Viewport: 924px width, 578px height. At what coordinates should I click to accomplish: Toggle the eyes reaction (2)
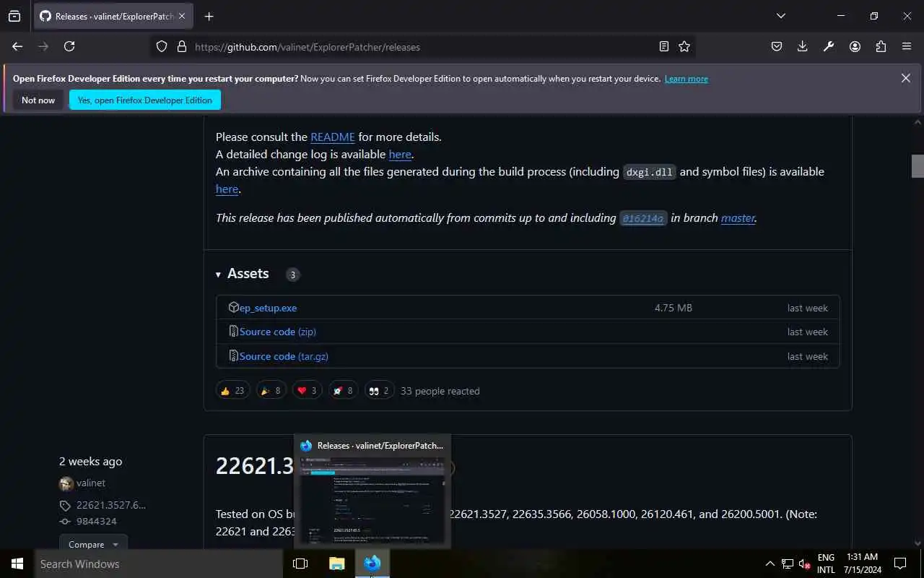pos(379,390)
